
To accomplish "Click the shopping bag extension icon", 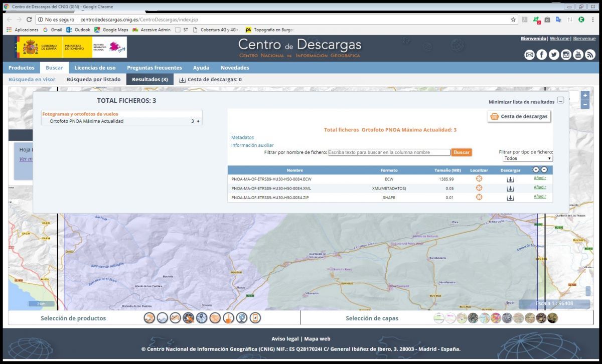I will (547, 20).
